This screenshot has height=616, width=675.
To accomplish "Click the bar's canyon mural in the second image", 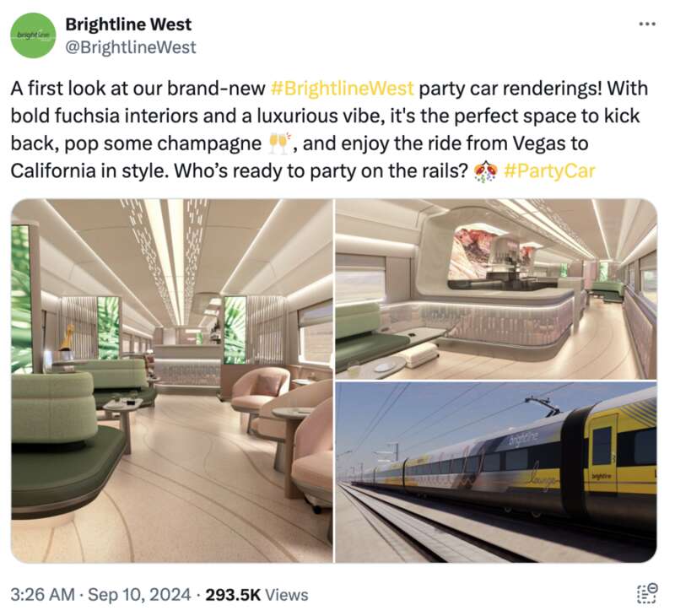I will [x=471, y=252].
